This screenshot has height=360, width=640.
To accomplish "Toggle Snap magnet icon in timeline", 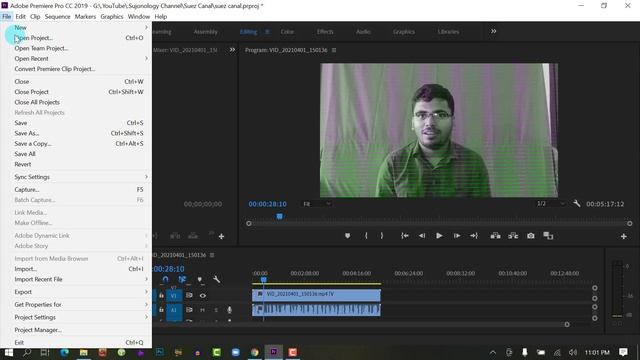I will coord(165,280).
